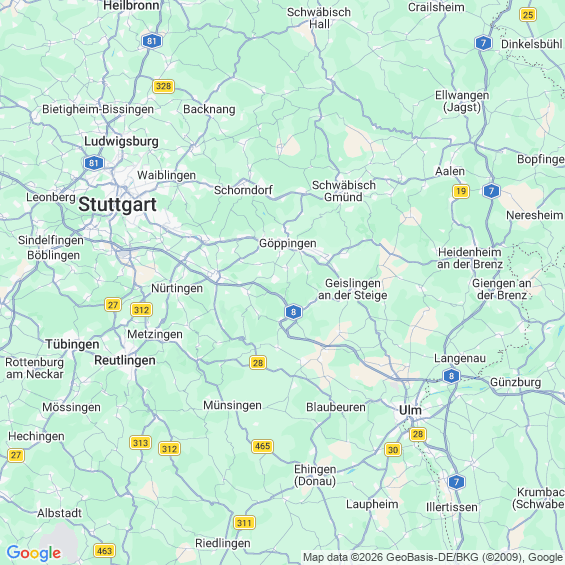
Task: Select the Schwäbisch Gmünd label
Action: [x=343, y=191]
